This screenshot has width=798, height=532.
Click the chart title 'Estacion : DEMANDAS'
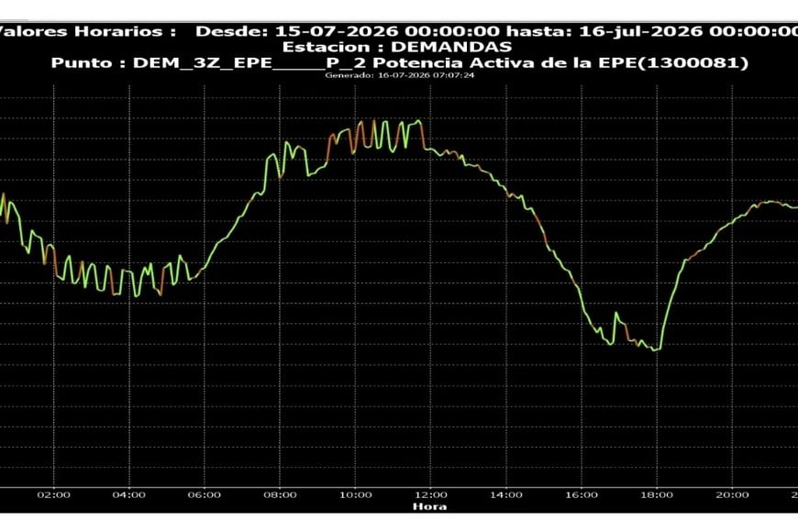[x=397, y=47]
